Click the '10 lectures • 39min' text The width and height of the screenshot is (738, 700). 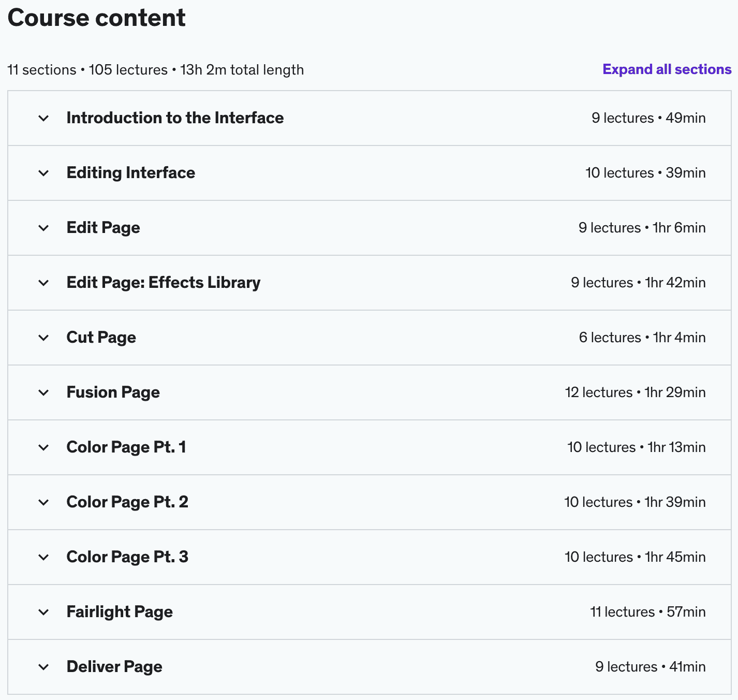pyautogui.click(x=645, y=173)
